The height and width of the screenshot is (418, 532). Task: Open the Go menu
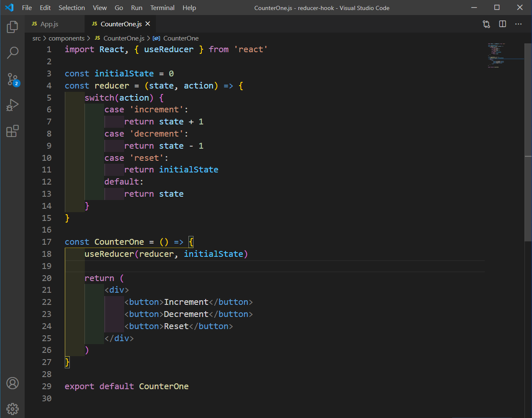[119, 8]
